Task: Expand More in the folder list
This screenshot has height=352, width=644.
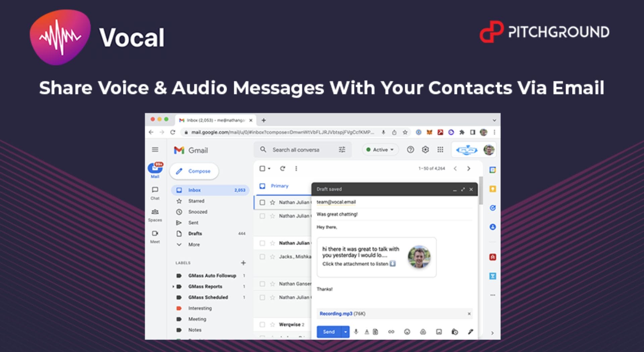Action: pos(194,244)
